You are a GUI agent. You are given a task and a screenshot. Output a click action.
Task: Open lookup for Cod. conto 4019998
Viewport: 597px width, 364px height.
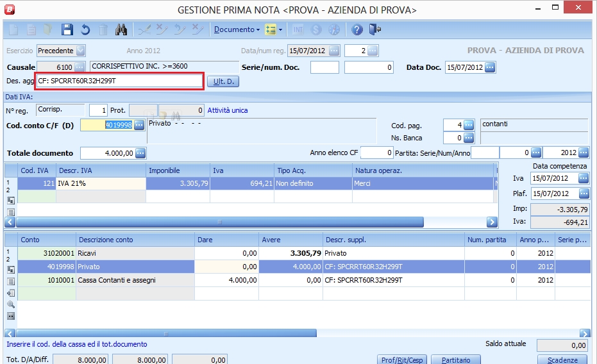pos(139,125)
